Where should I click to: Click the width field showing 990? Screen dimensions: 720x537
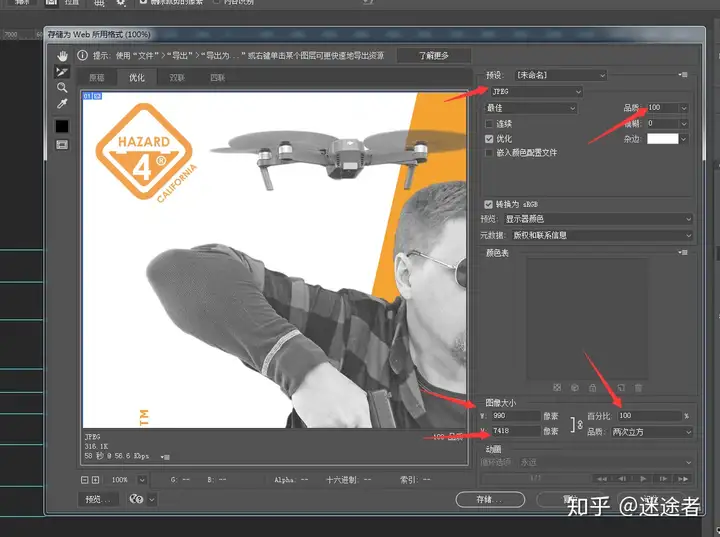[x=516, y=416]
